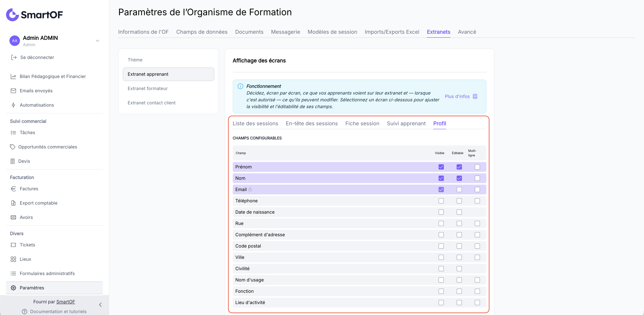Click the logout arrow icon
Viewport: 644px width, 315px height.
(14, 57)
